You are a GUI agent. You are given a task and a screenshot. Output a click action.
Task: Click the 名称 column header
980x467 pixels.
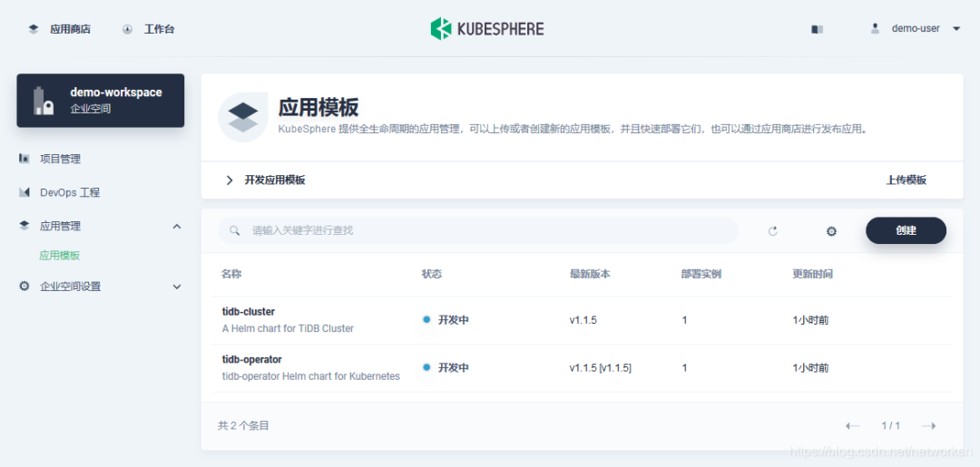(x=231, y=274)
